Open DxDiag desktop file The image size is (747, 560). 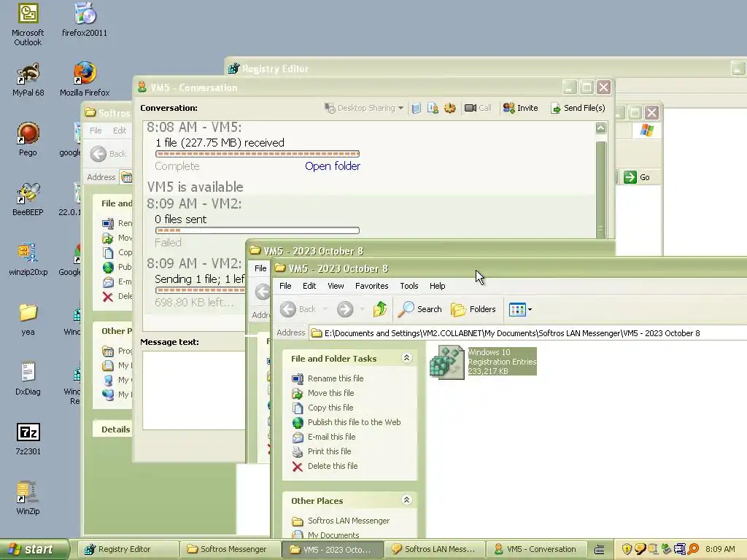coord(28,378)
